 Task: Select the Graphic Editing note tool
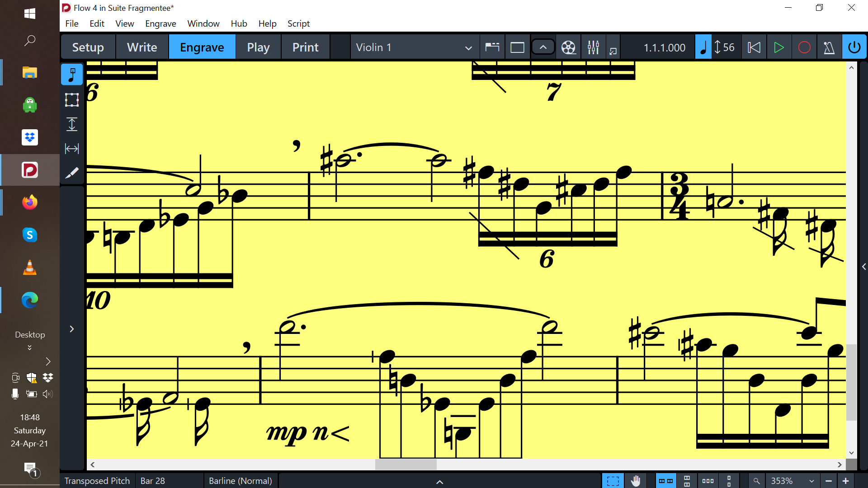point(72,75)
